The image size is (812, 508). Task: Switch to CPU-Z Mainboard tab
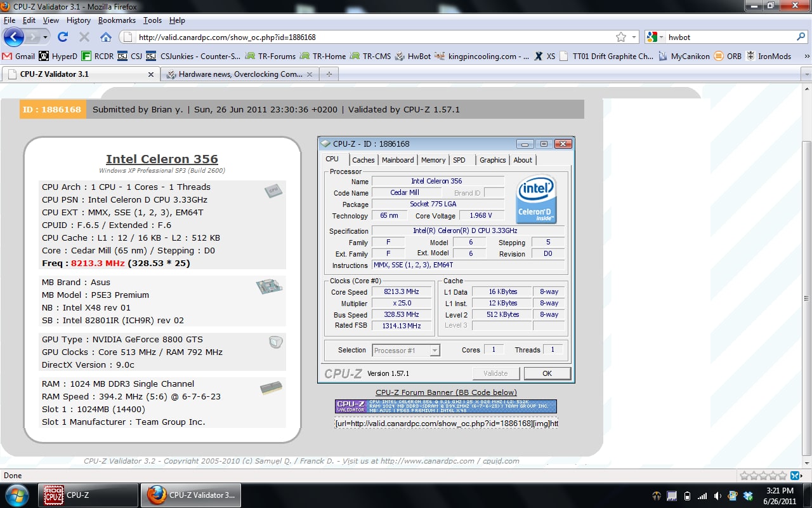tap(398, 160)
